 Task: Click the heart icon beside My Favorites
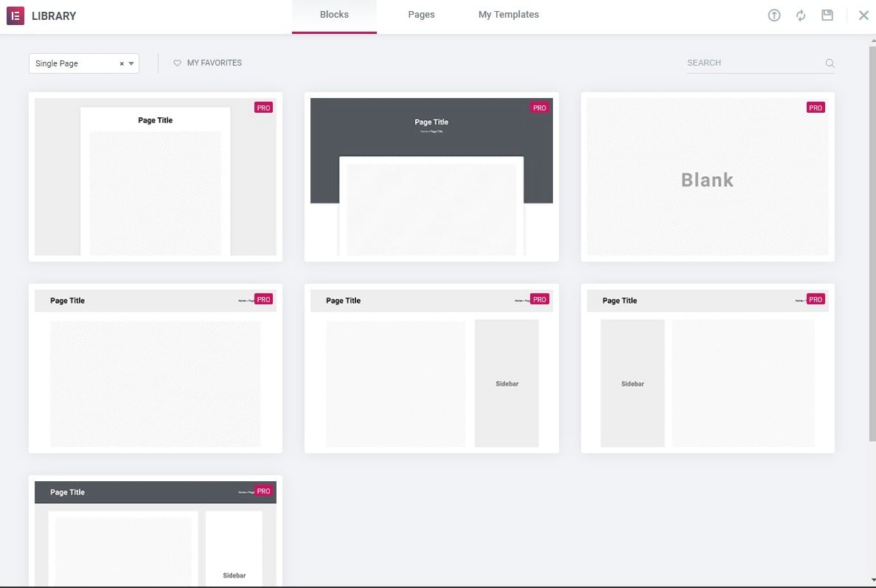point(177,63)
